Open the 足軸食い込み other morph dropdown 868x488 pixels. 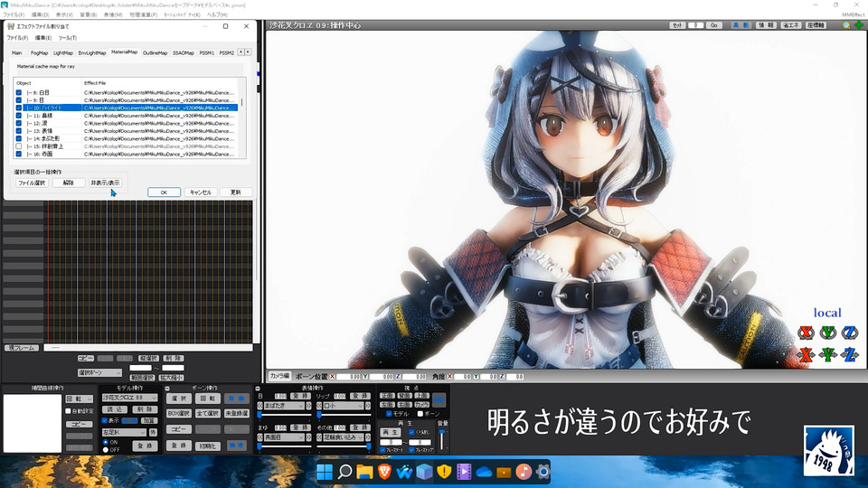[x=344, y=437]
